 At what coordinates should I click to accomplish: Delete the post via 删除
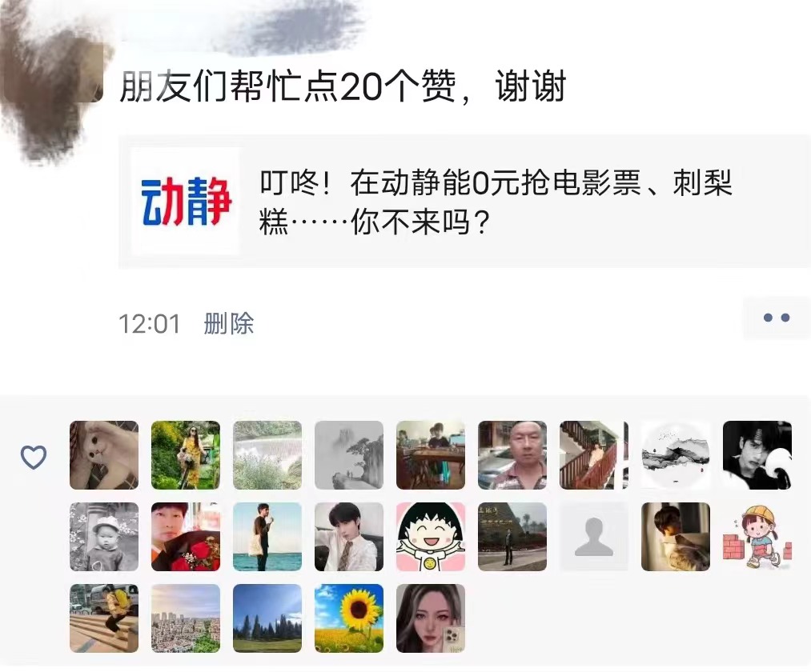pyautogui.click(x=229, y=324)
